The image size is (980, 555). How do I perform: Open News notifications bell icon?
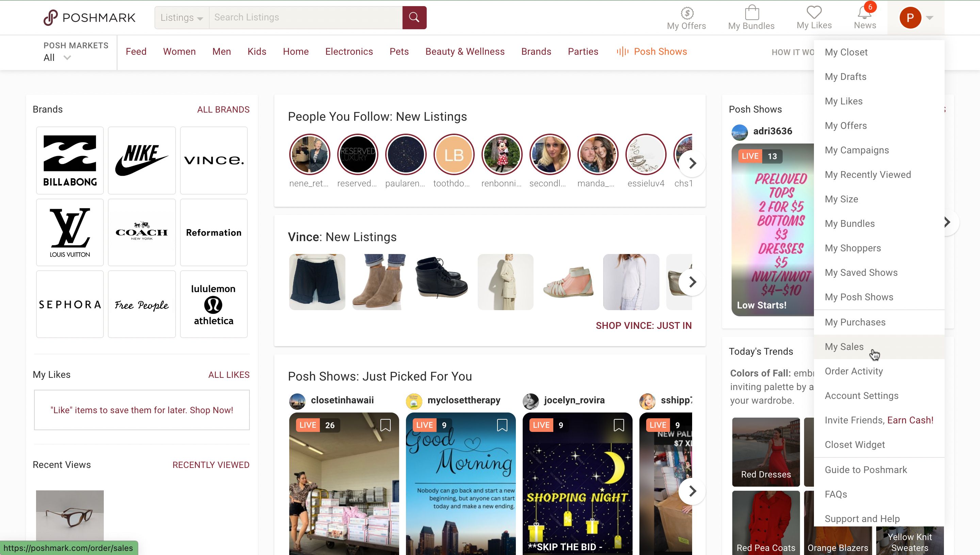click(x=864, y=17)
